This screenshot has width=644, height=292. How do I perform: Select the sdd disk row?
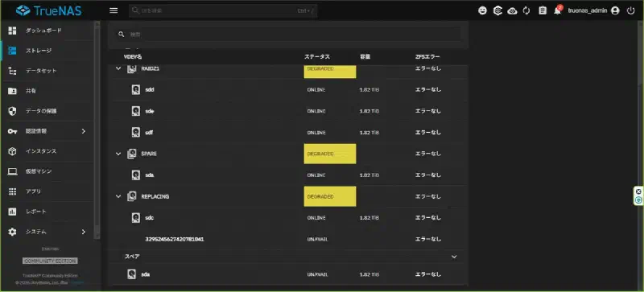288,89
